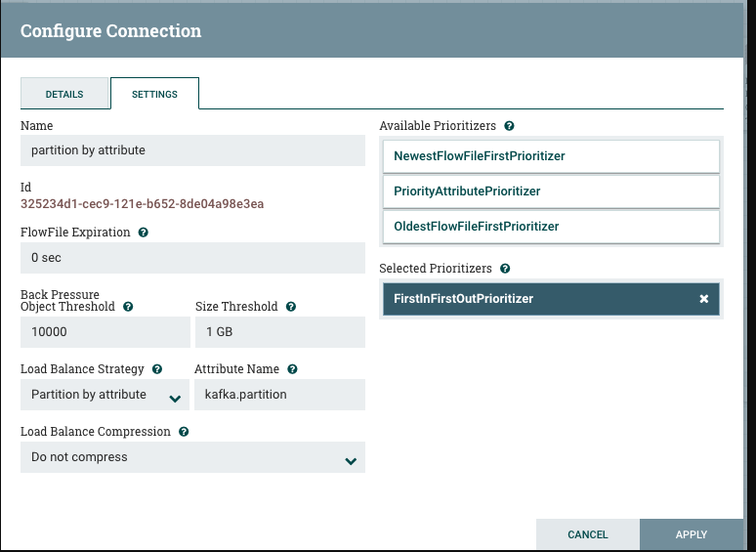Select NewestFlowFileFirstPrioritizer in available list
Viewport: 756px width, 552px height.
(551, 156)
